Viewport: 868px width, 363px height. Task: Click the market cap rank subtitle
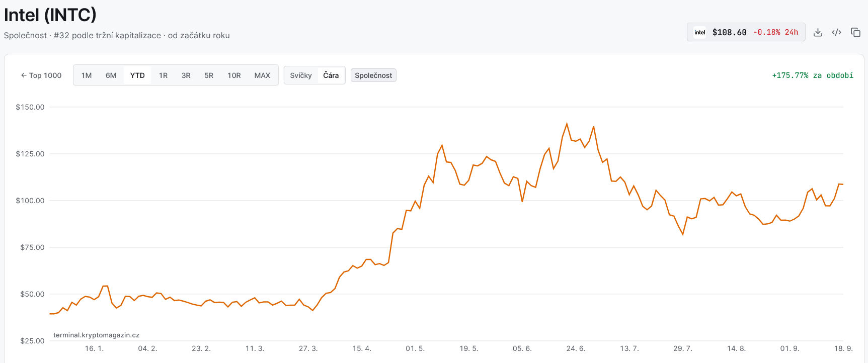pyautogui.click(x=117, y=36)
